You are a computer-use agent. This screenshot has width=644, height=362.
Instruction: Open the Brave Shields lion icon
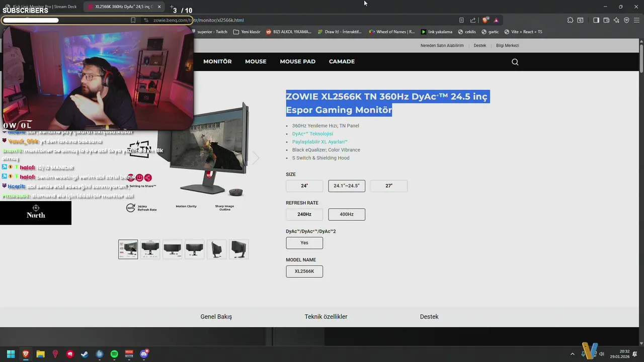485,20
